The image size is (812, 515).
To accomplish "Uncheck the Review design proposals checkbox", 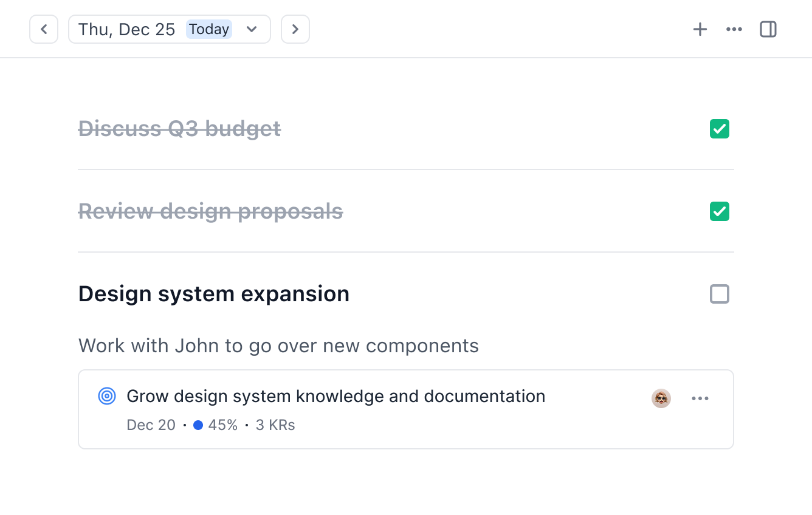I will (x=720, y=211).
